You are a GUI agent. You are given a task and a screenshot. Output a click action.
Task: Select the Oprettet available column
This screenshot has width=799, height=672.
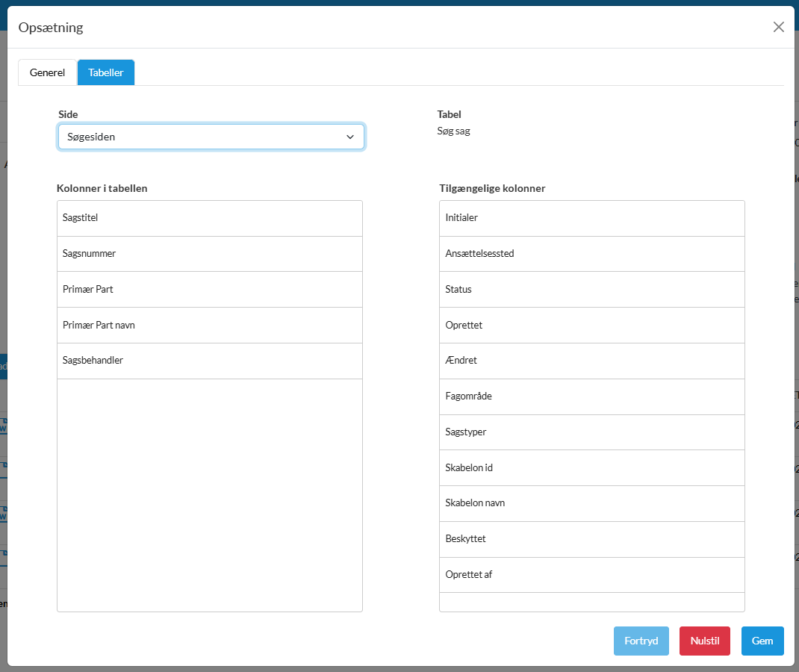[x=591, y=326]
